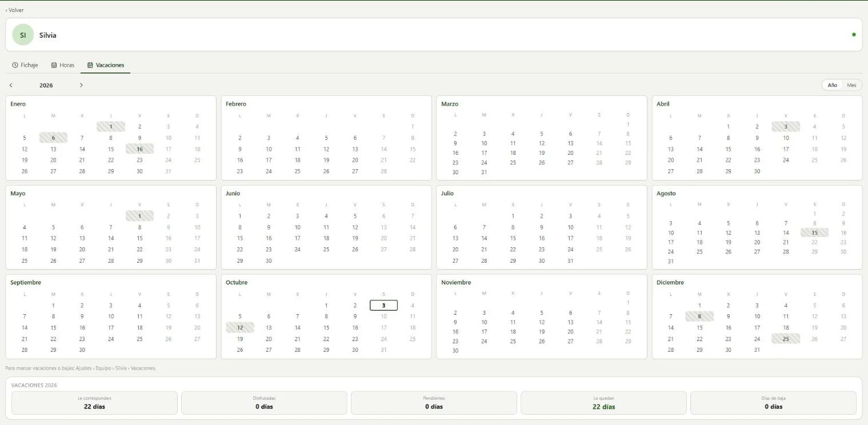Click the green status dot in Silvia's header
Image resolution: width=868 pixels, height=425 pixels.
pyautogui.click(x=854, y=35)
